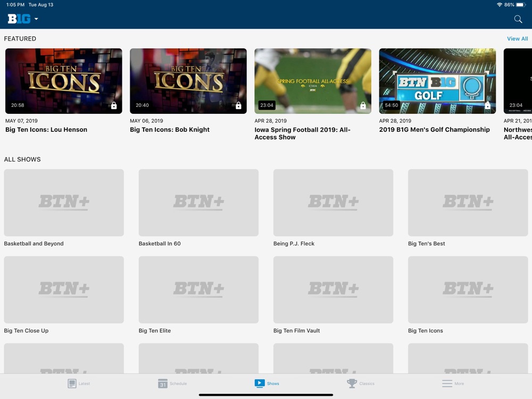This screenshot has width=532, height=399.
Task: Select the 'Being P.J. Fleck' label text
Action: pyautogui.click(x=294, y=244)
